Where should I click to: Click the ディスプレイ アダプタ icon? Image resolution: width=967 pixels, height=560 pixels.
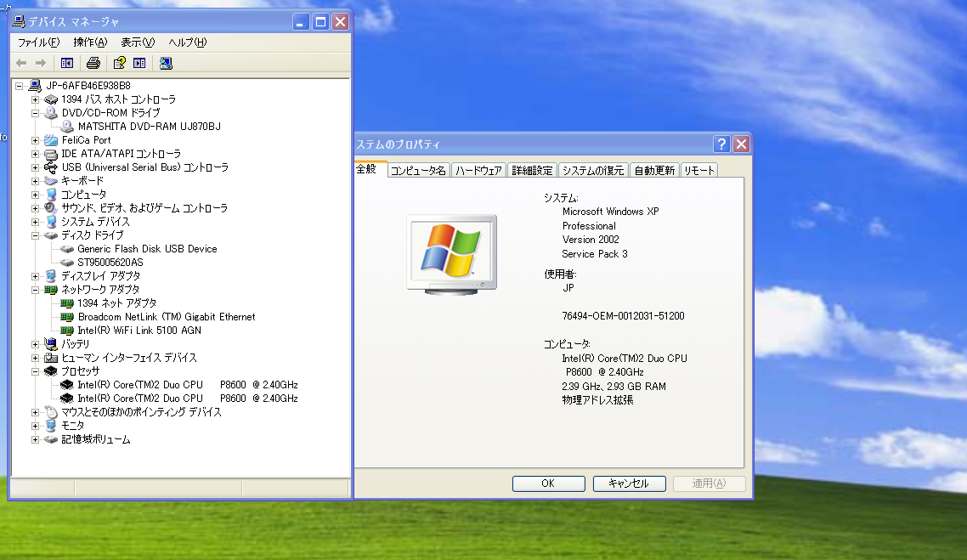(x=51, y=276)
